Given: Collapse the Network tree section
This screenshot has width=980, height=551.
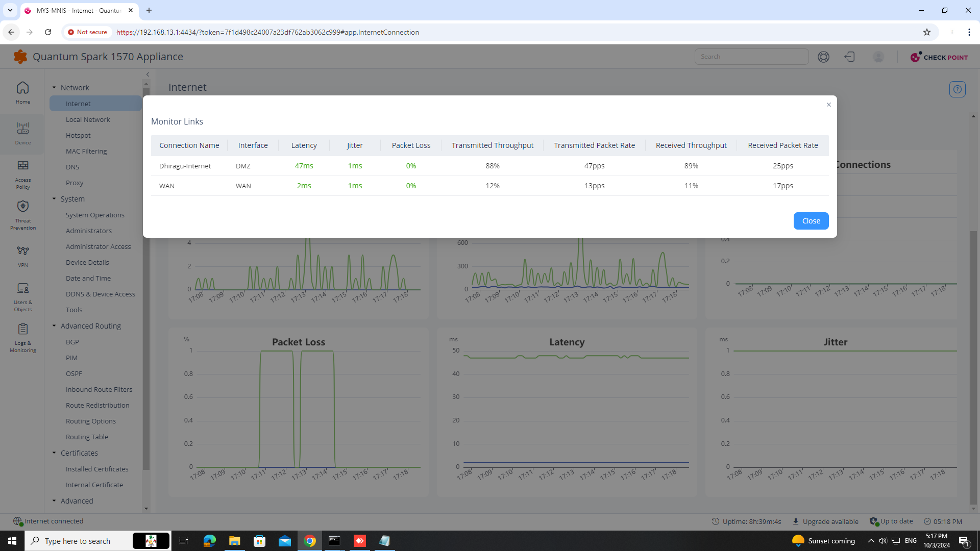Looking at the screenshot, I should (54, 87).
